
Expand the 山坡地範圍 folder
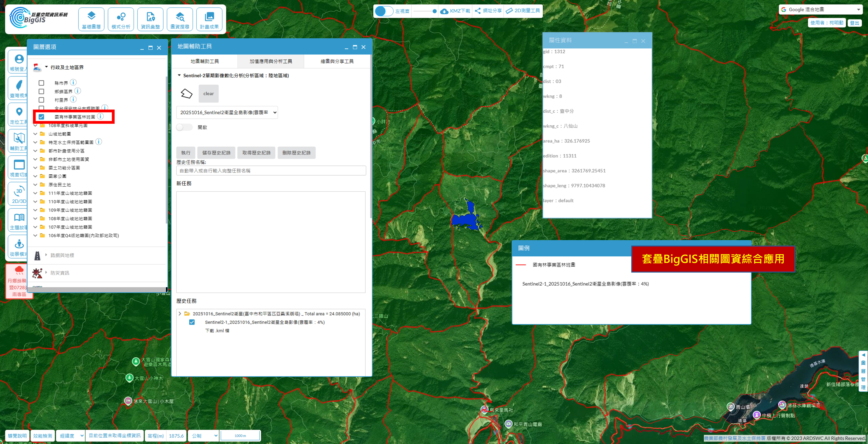point(35,134)
